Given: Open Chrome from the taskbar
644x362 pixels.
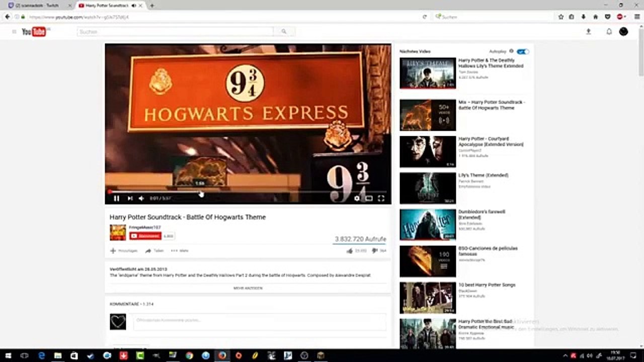Looking at the screenshot, I should 189,355.
